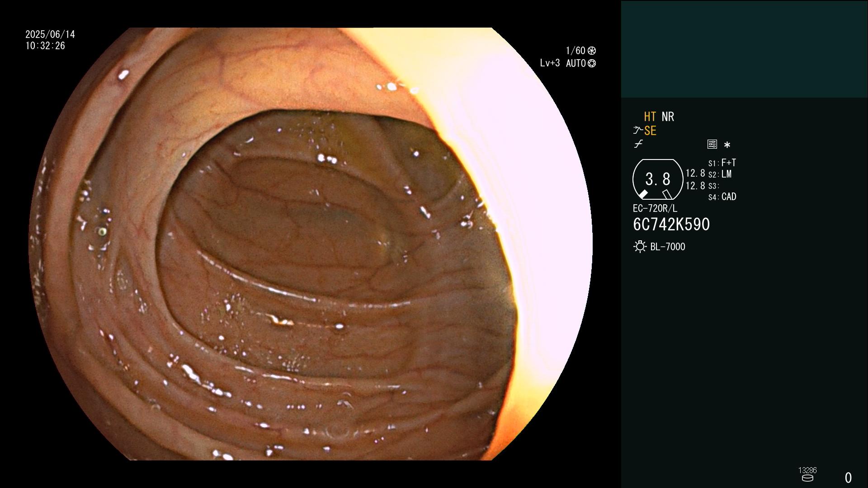
Task: Click the storage disk icon
Action: pos(807,478)
